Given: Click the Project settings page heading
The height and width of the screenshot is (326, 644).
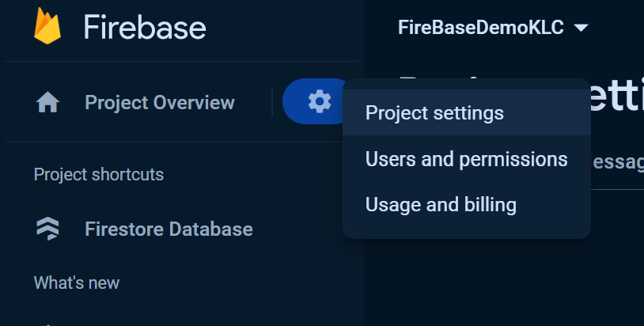Looking at the screenshot, I should coord(617,99).
